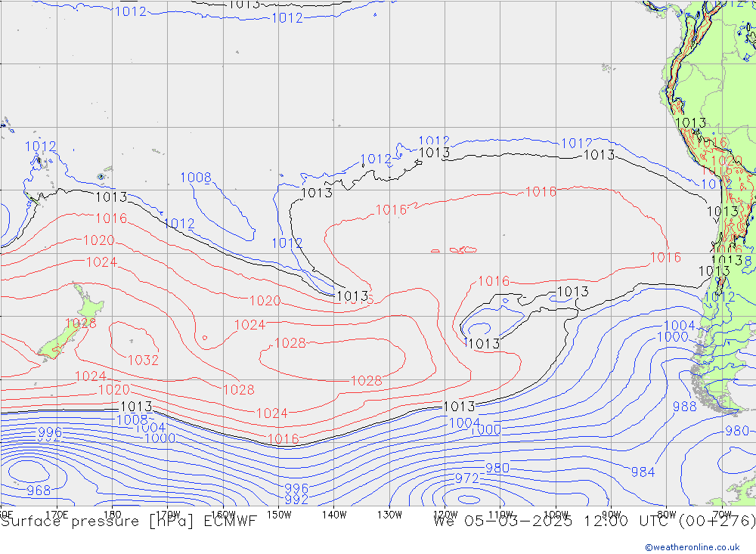Click the 1028 label over New Zealand

coord(81,323)
